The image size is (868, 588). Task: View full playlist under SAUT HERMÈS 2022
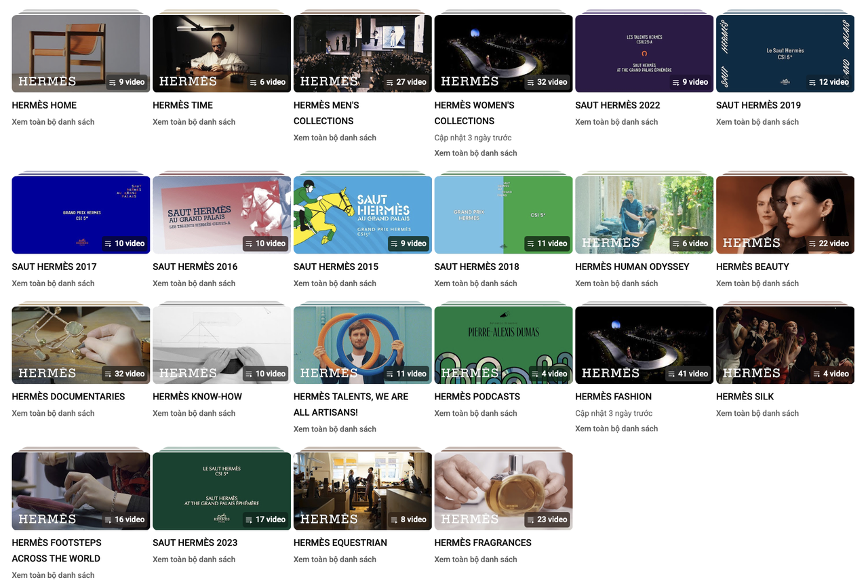click(x=616, y=122)
